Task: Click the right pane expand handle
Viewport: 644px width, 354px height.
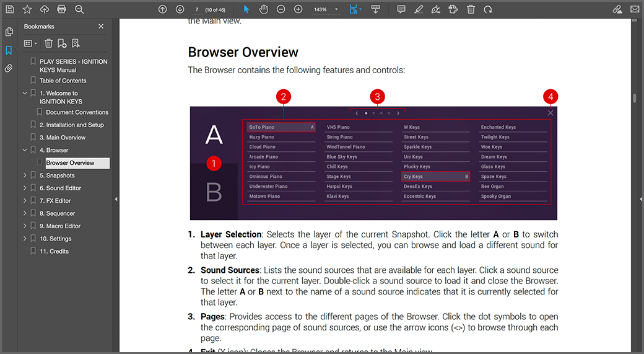Action: [x=641, y=199]
